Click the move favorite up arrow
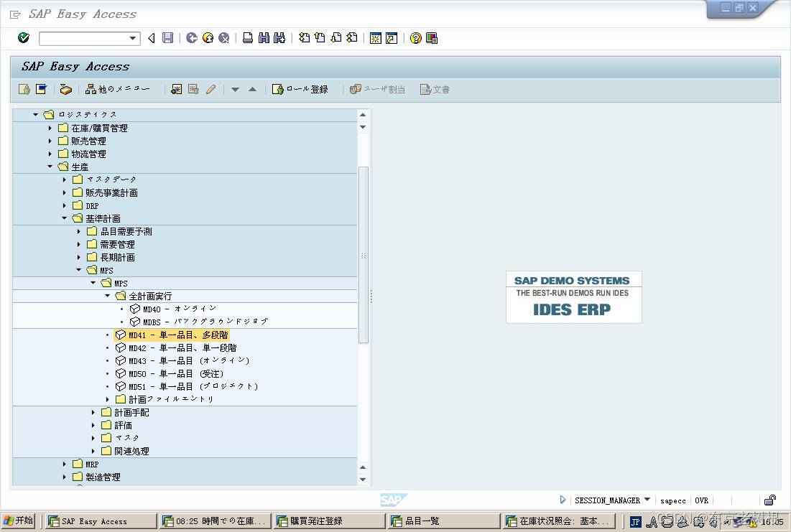The height and width of the screenshot is (532, 791). (x=253, y=90)
